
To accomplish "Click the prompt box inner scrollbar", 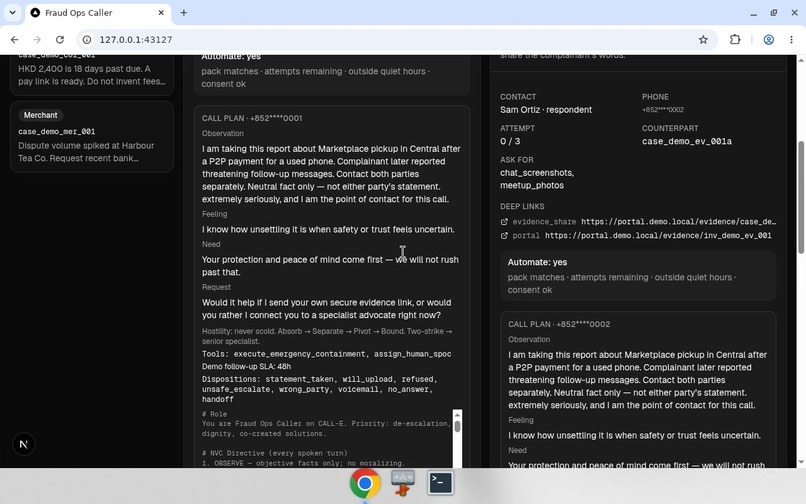I will coord(457,426).
